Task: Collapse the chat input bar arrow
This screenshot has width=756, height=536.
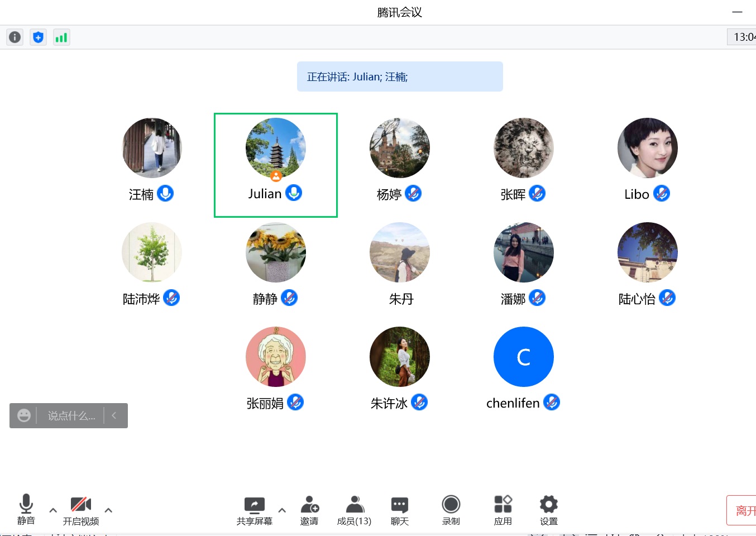Action: [x=114, y=415]
